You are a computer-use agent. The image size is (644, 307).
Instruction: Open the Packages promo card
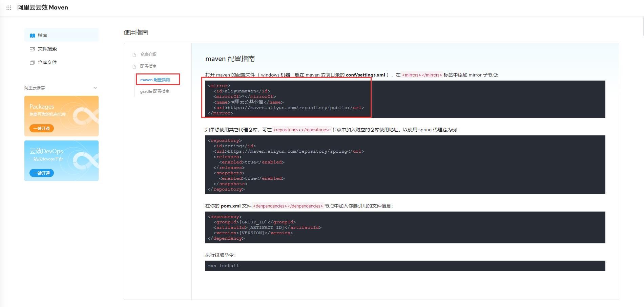(x=61, y=116)
